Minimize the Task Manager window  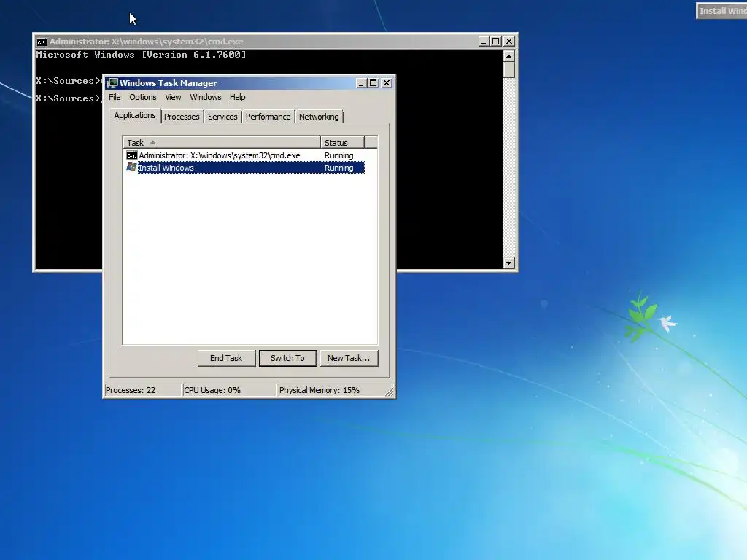[361, 83]
